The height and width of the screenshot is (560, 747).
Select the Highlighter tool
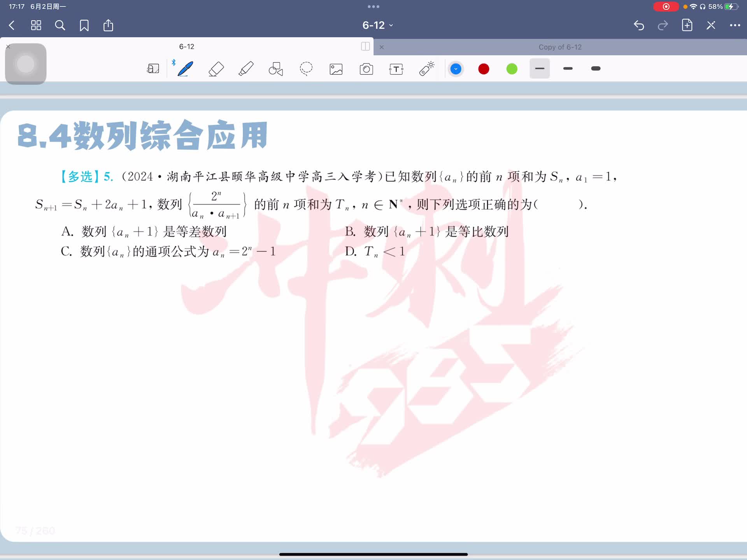coord(246,69)
